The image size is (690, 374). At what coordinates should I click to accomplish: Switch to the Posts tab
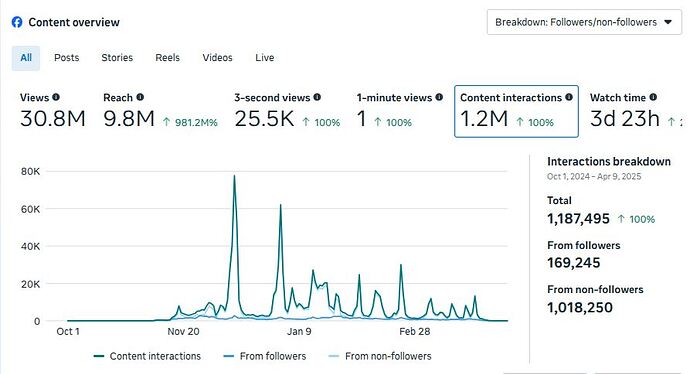66,58
